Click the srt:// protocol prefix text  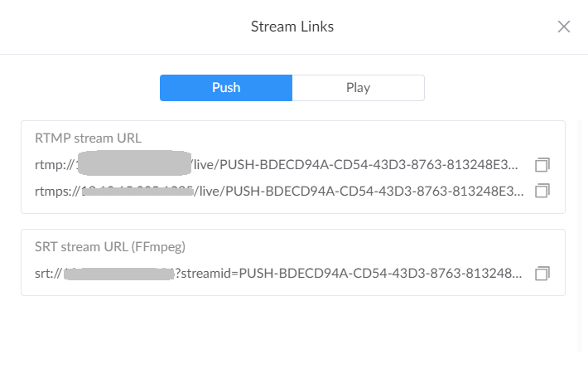49,273
